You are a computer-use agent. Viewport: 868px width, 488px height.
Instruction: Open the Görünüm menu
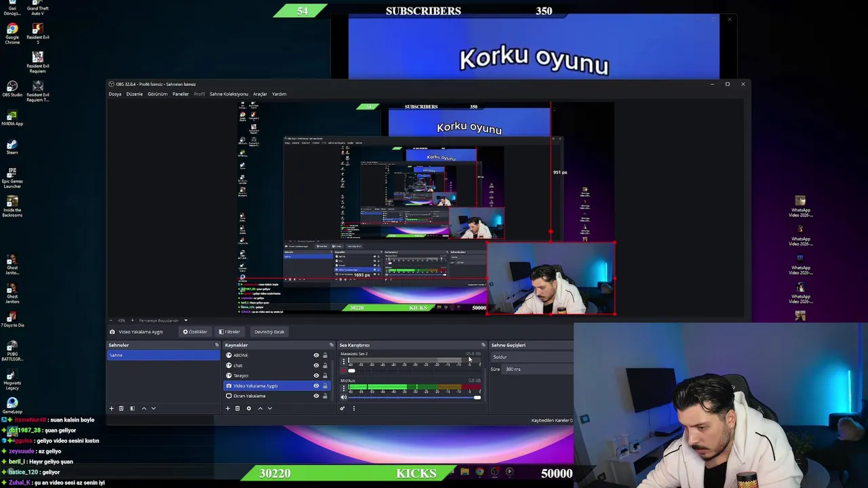coord(157,94)
